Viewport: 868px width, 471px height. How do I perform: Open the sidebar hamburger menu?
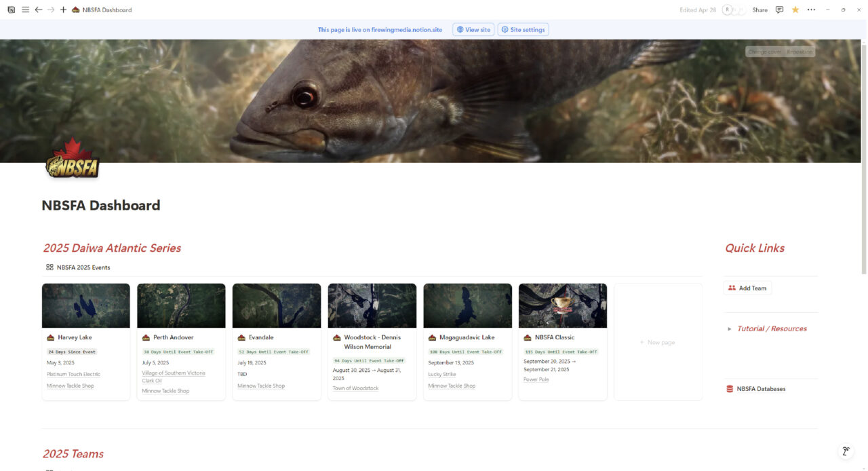(x=25, y=10)
